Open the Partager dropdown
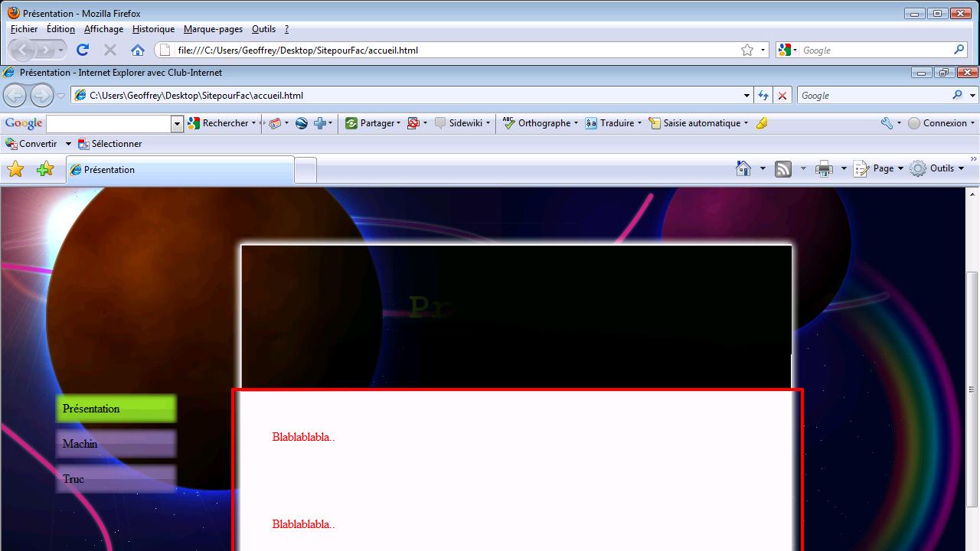This screenshot has height=551, width=980. [x=399, y=123]
